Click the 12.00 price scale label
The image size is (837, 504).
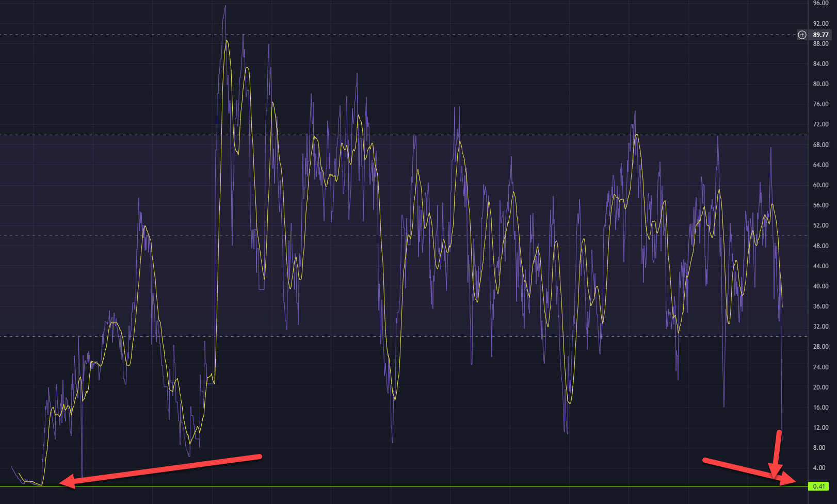click(820, 428)
